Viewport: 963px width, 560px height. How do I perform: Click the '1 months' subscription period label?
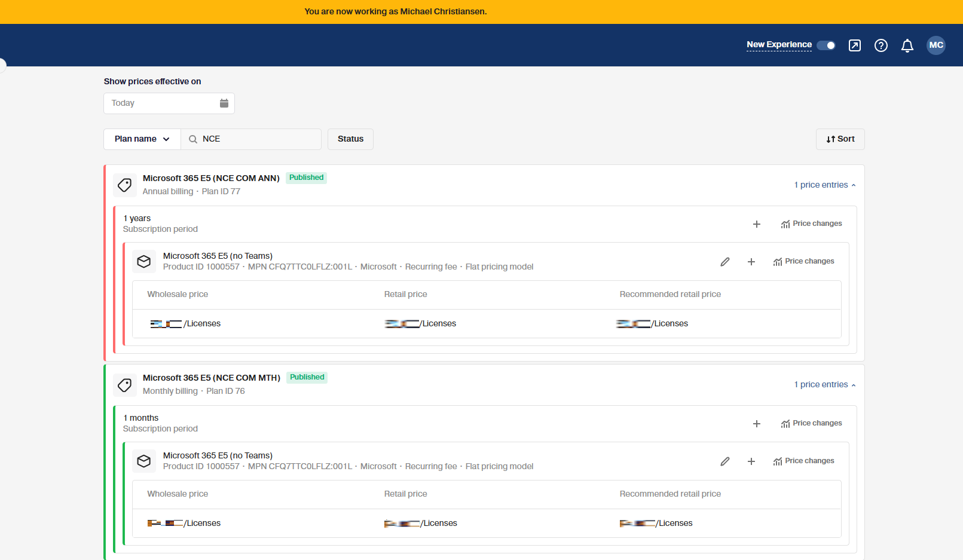coord(141,418)
